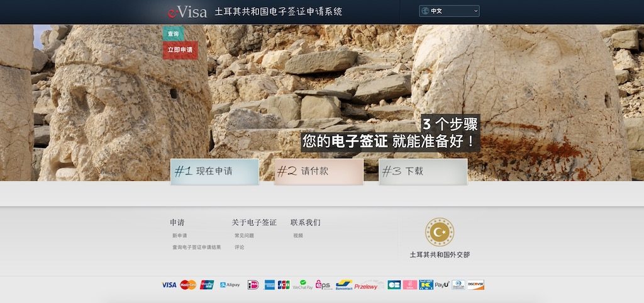The width and height of the screenshot is (644, 303).
Task: Click the PayU payment logo
Action: 442,285
